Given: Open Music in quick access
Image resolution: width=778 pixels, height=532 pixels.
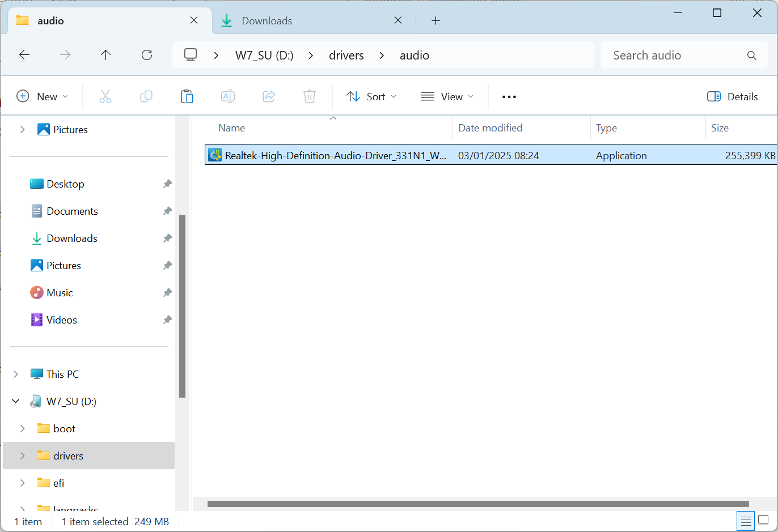Looking at the screenshot, I should tap(60, 293).
